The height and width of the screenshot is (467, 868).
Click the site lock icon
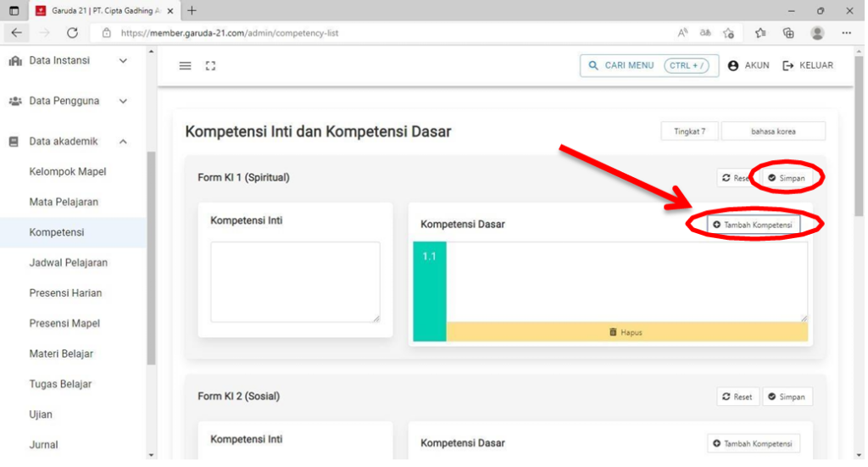coord(106,33)
